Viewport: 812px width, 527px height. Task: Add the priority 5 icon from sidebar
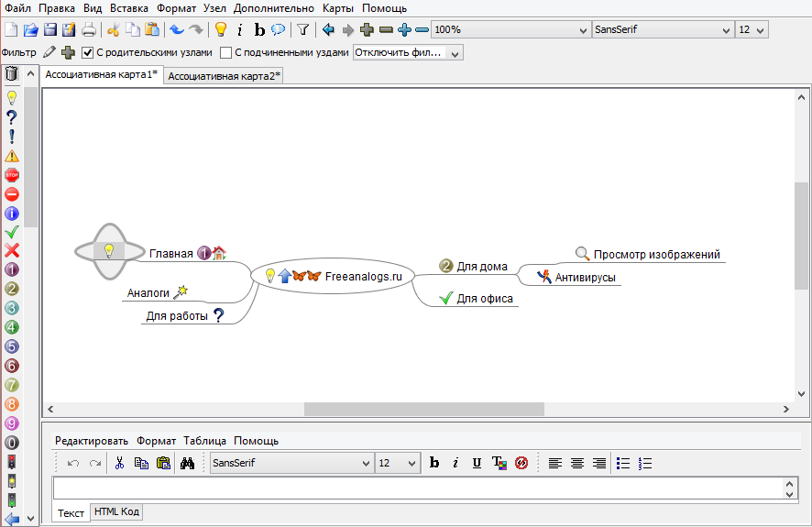[11, 346]
